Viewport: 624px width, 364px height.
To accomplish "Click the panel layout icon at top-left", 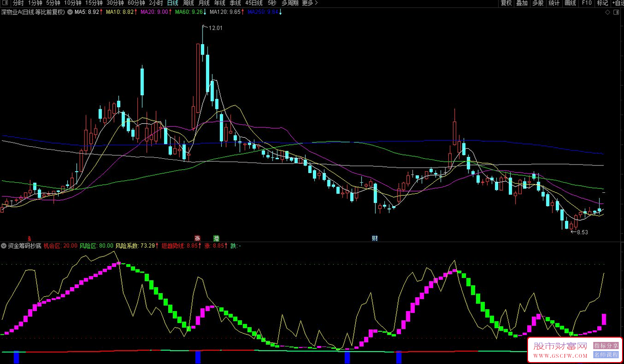I will coord(6,3).
